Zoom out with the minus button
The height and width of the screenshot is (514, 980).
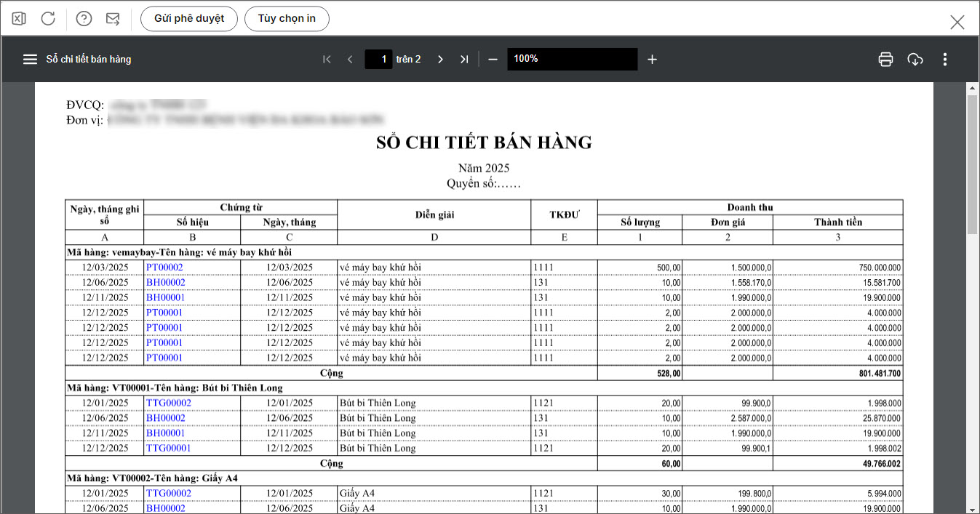tap(493, 60)
